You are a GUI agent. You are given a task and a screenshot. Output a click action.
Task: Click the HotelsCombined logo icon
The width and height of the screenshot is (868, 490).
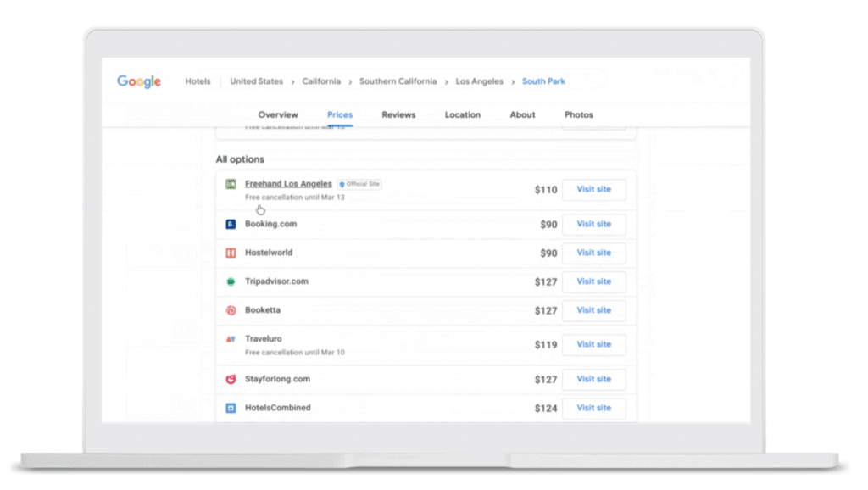coord(231,408)
